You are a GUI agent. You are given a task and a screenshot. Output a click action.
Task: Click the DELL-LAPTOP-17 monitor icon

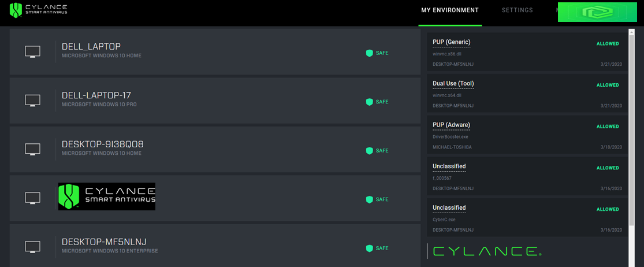(33, 101)
